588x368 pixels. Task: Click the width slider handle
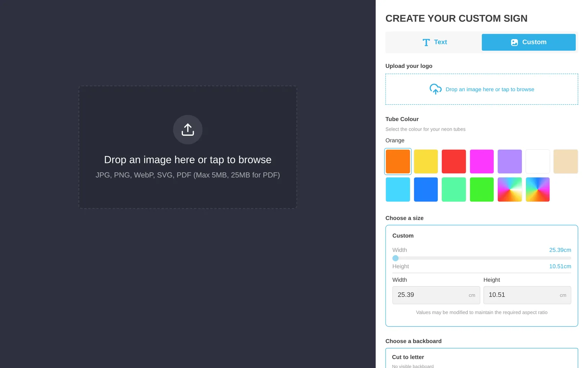[395, 258]
